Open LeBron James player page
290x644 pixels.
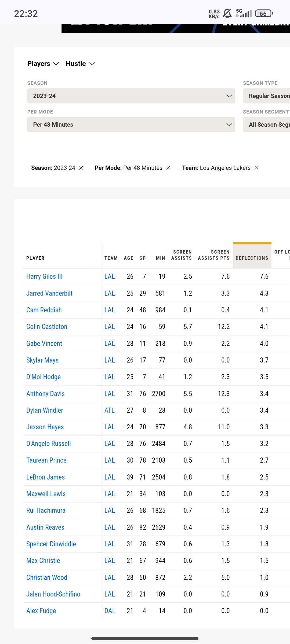coord(46,477)
